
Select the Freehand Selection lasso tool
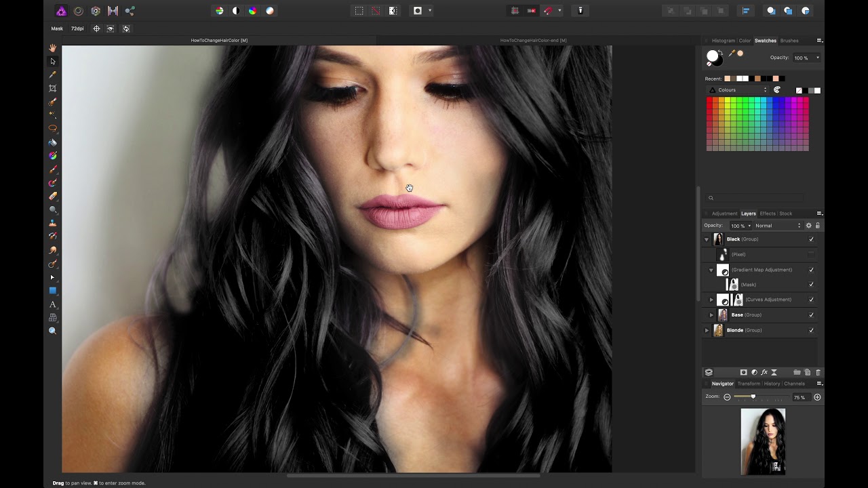point(52,129)
